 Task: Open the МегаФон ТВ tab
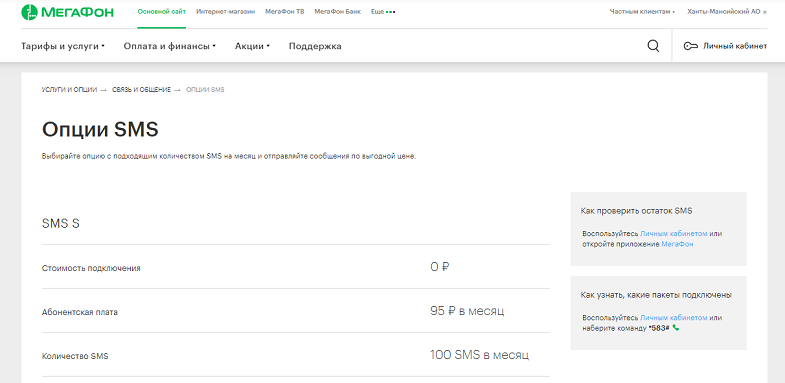tap(284, 12)
